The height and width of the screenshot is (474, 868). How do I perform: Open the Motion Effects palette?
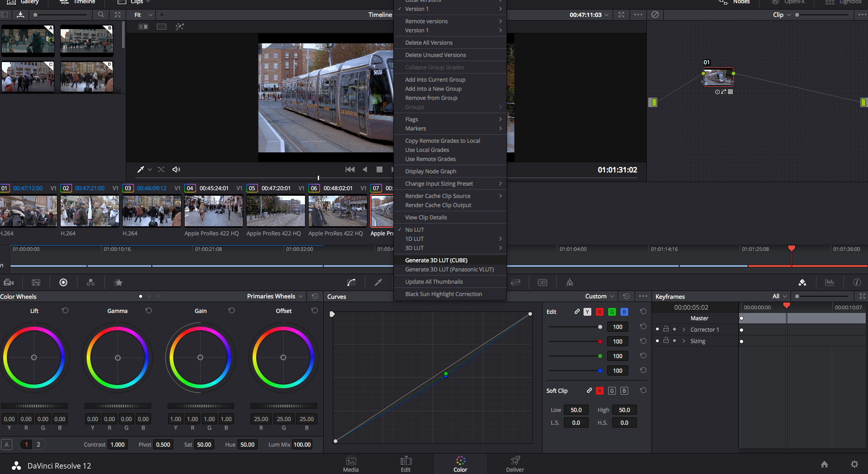tap(118, 282)
